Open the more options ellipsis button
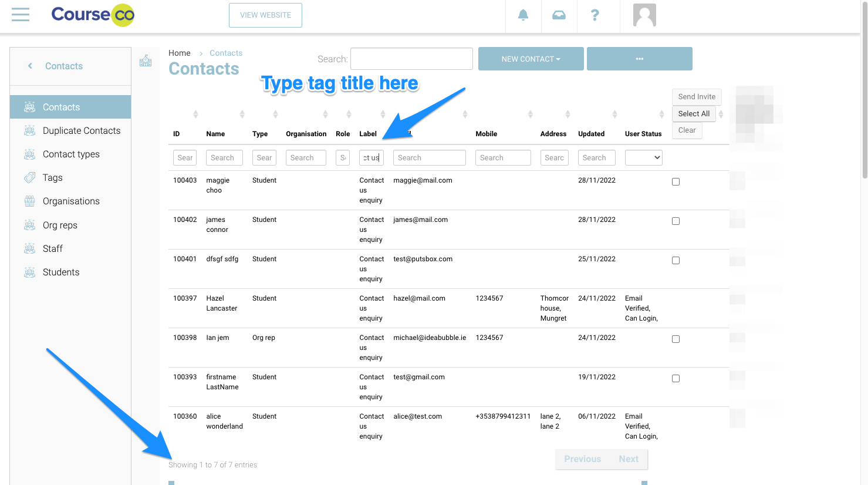Image resolution: width=868 pixels, height=485 pixels. (x=639, y=59)
